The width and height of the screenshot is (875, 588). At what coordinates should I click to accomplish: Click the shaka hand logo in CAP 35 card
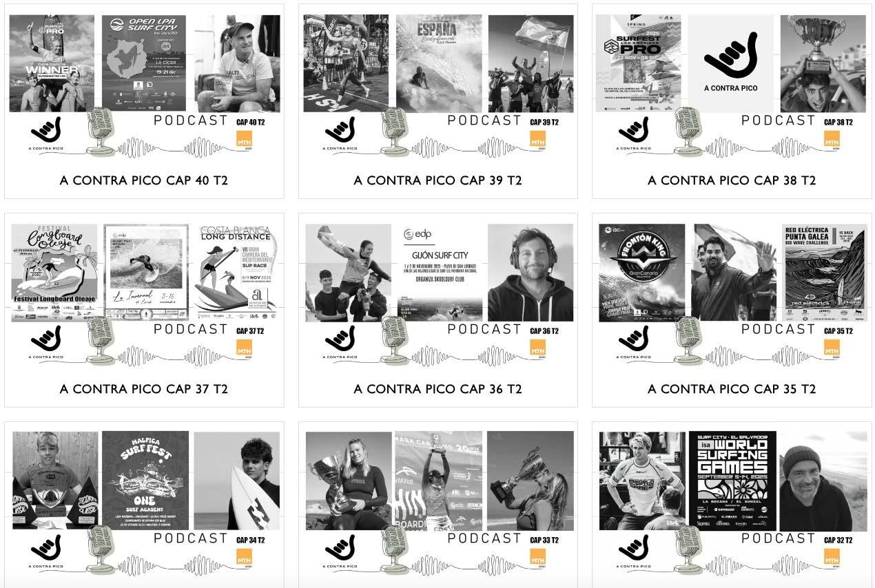(634, 339)
